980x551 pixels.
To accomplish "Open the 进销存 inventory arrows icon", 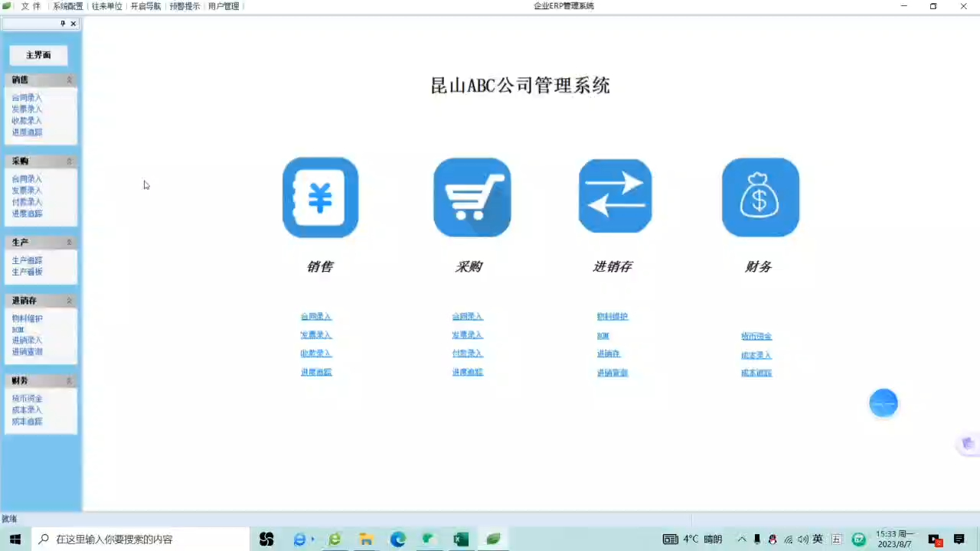I will click(615, 197).
